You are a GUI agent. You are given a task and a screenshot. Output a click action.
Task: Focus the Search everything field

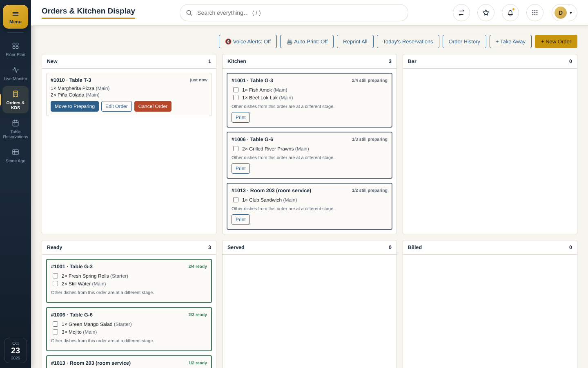(x=294, y=13)
